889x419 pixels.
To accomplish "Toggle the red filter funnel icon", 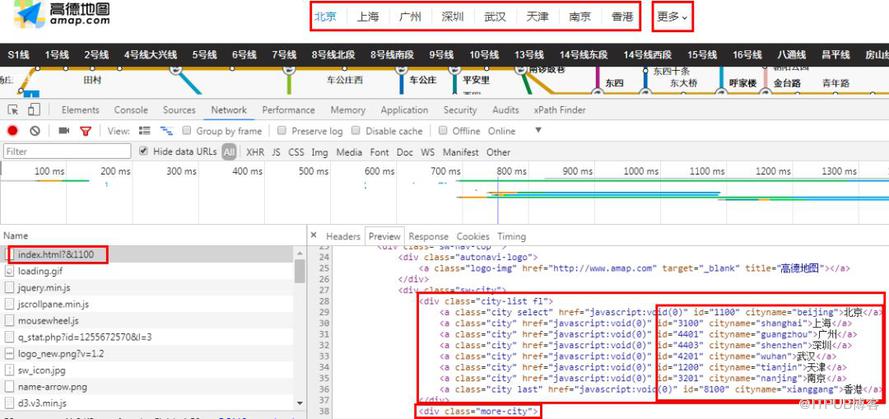I will coord(86,131).
